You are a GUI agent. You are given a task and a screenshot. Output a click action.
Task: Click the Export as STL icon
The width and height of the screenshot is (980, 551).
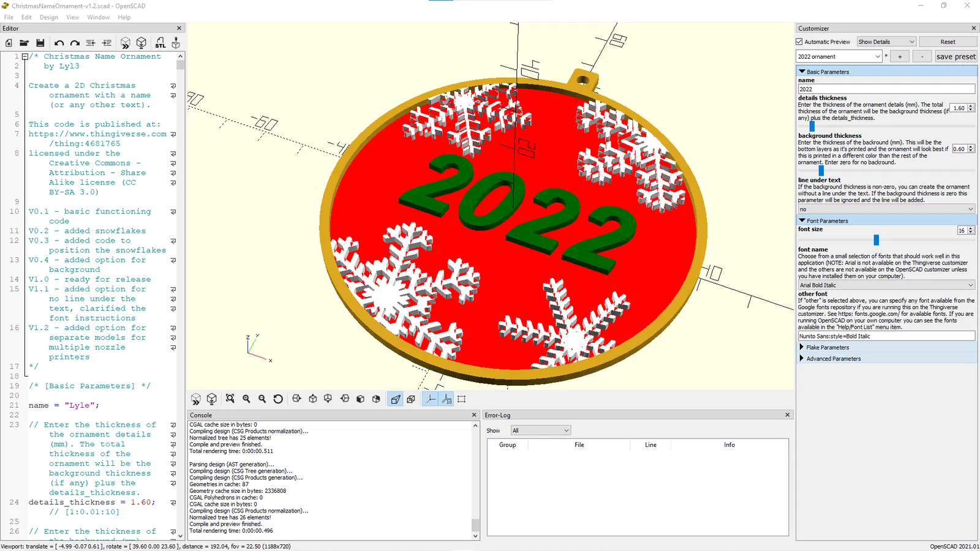tap(160, 43)
